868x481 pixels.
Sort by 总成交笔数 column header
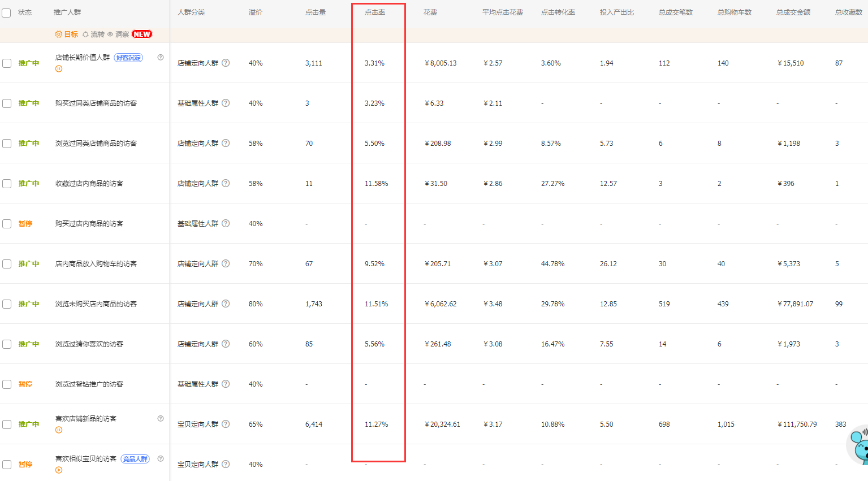click(676, 12)
